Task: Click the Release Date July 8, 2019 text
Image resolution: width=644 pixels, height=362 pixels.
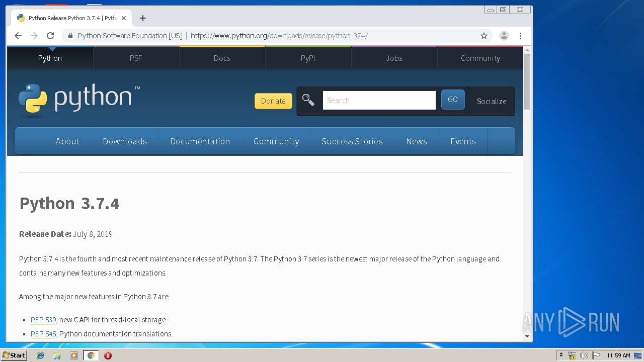Action: pyautogui.click(x=66, y=234)
